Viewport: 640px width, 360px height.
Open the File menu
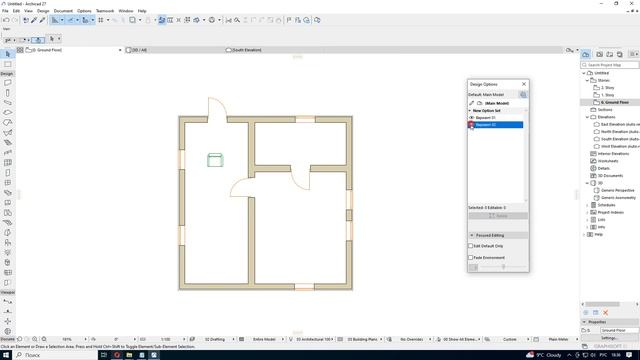pos(5,11)
